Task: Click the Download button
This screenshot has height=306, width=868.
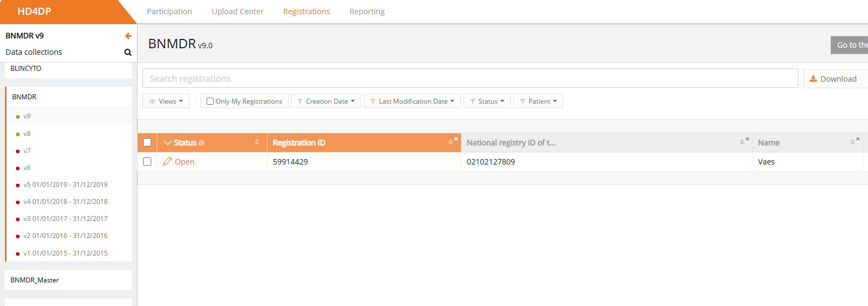Action: [833, 79]
